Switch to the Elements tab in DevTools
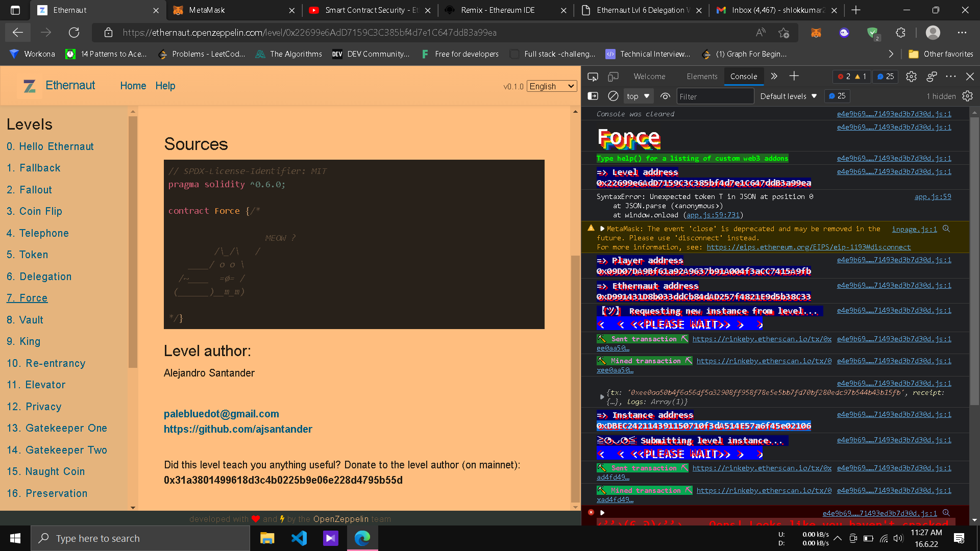Image resolution: width=980 pixels, height=551 pixels. (x=702, y=77)
